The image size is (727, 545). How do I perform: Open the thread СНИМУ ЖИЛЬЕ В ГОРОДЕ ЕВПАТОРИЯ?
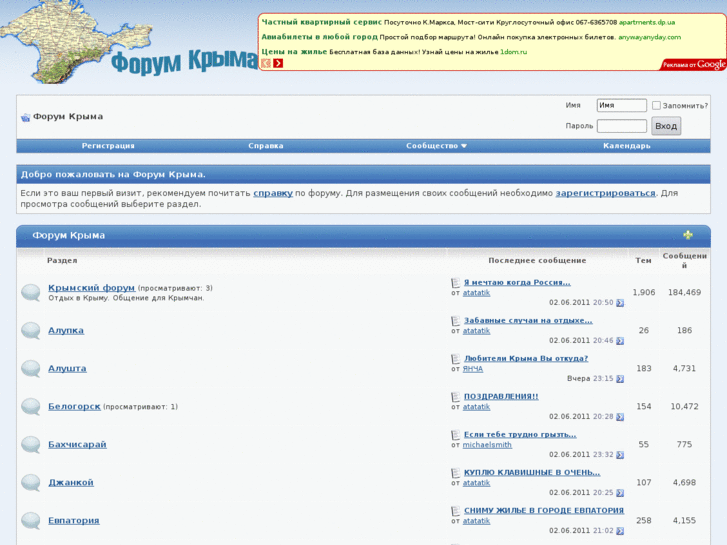pos(544,510)
